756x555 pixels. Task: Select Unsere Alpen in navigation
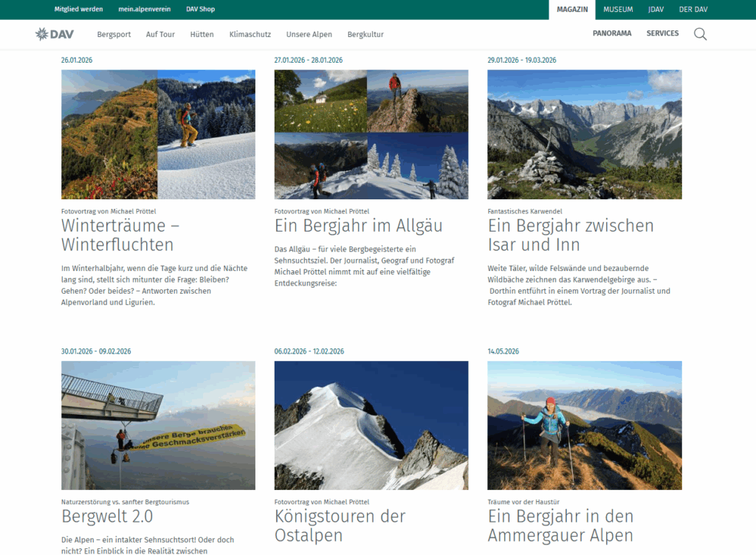point(309,34)
